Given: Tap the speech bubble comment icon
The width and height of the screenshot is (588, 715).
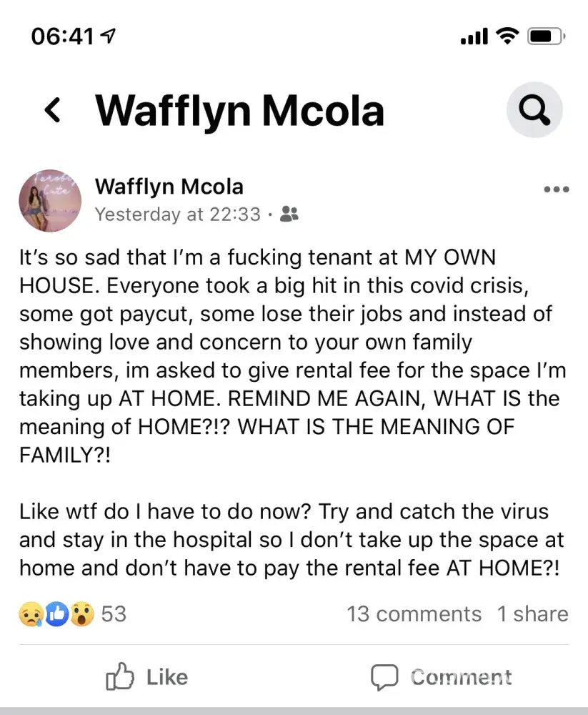Looking at the screenshot, I should 384,677.
